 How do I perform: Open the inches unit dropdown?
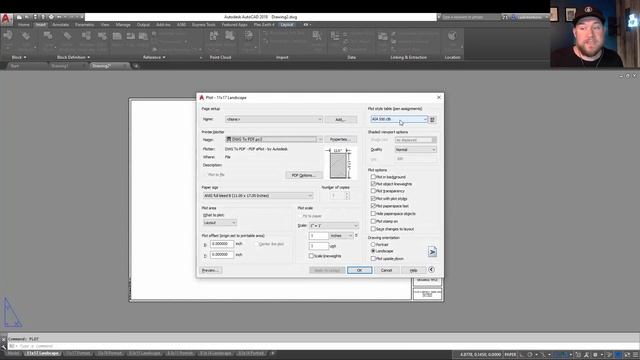(x=341, y=236)
